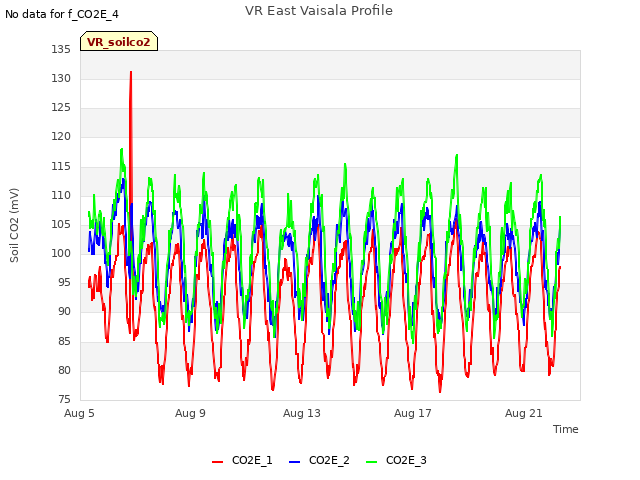
Task: Click the 90 y-axis tick label
Action: tap(64, 311)
